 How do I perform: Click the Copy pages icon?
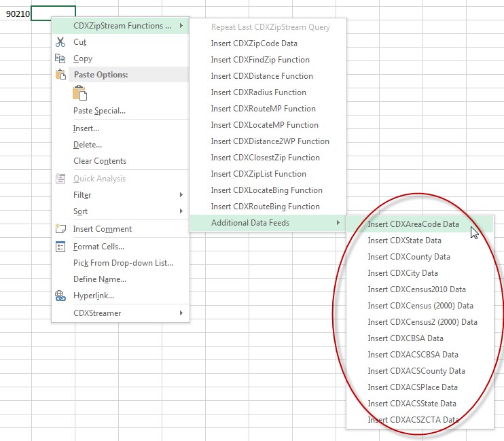pos(60,58)
